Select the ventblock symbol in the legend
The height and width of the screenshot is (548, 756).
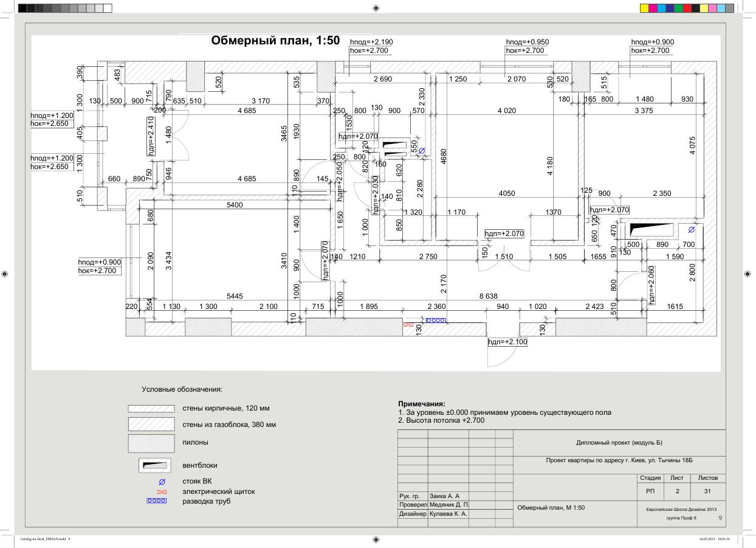(x=154, y=466)
